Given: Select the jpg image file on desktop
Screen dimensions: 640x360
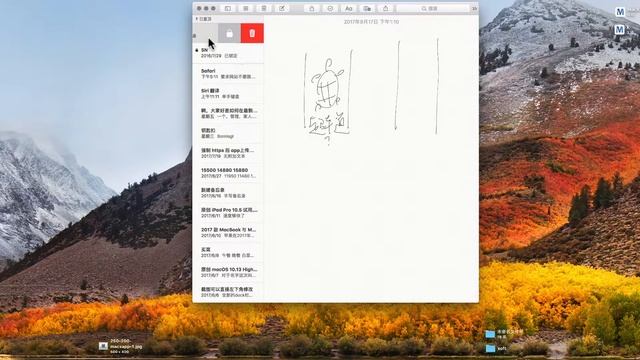Looking at the screenshot, I should click(x=103, y=346).
